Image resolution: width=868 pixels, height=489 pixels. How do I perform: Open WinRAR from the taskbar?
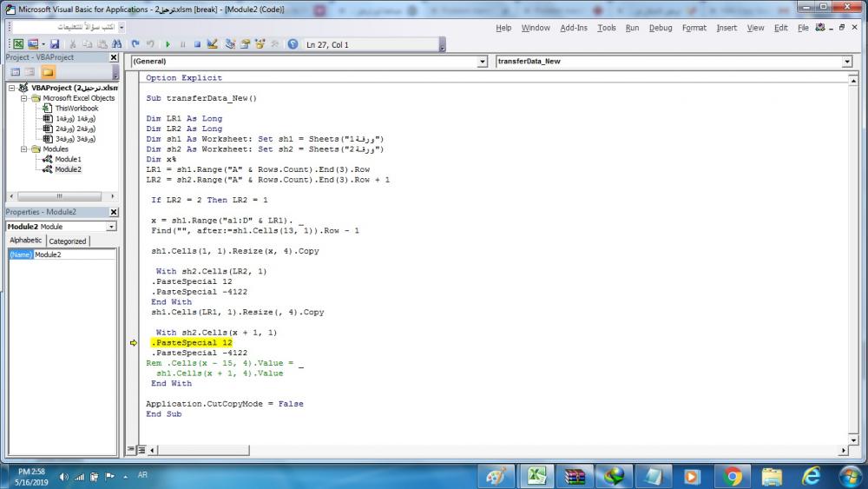pos(575,476)
